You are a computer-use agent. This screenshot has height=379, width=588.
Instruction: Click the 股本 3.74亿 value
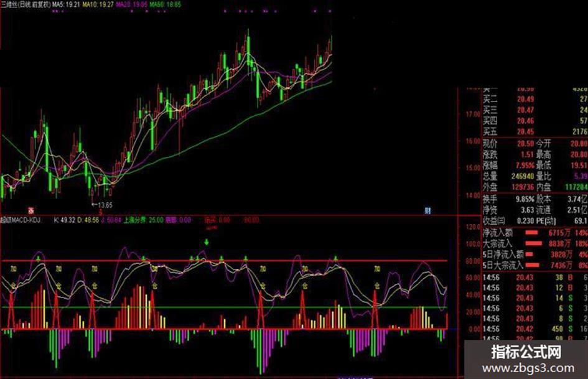pyautogui.click(x=577, y=199)
